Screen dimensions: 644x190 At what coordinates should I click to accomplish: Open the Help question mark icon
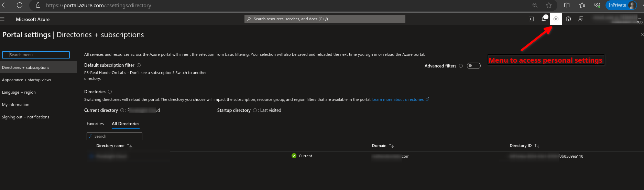[x=568, y=19]
